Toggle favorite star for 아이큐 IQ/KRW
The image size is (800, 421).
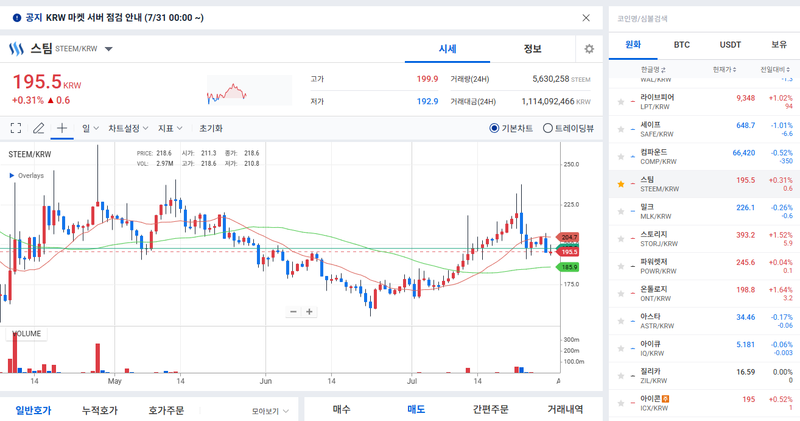click(x=621, y=349)
